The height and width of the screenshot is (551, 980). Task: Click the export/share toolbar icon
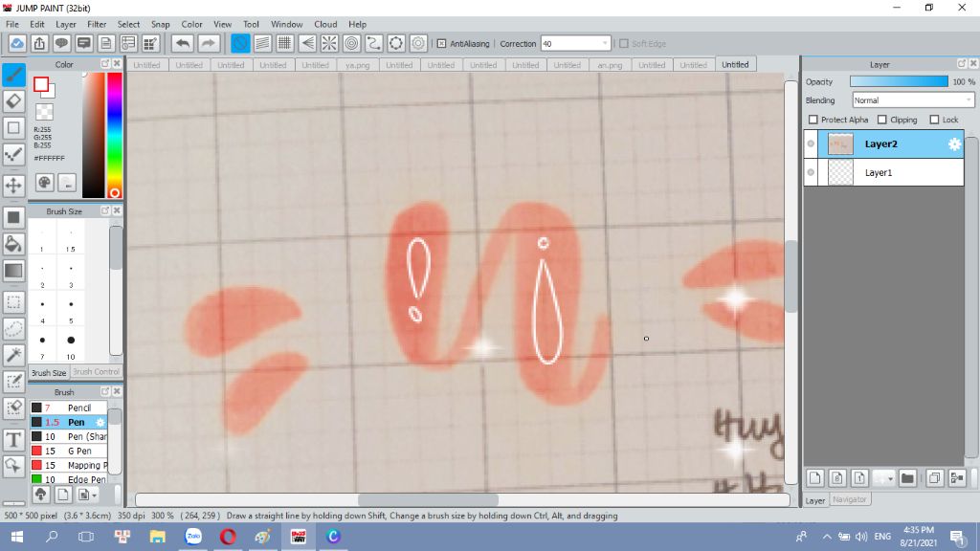(x=39, y=44)
